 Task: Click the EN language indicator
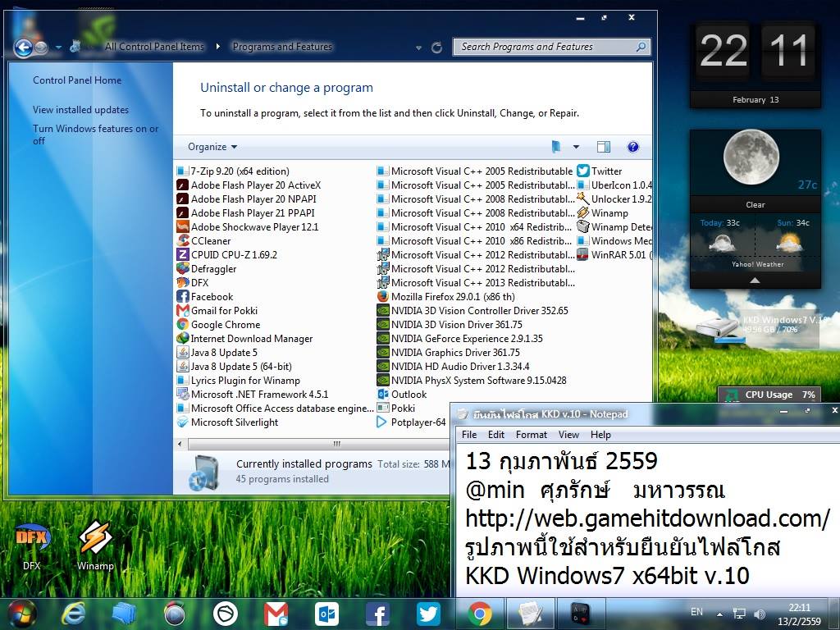(696, 612)
